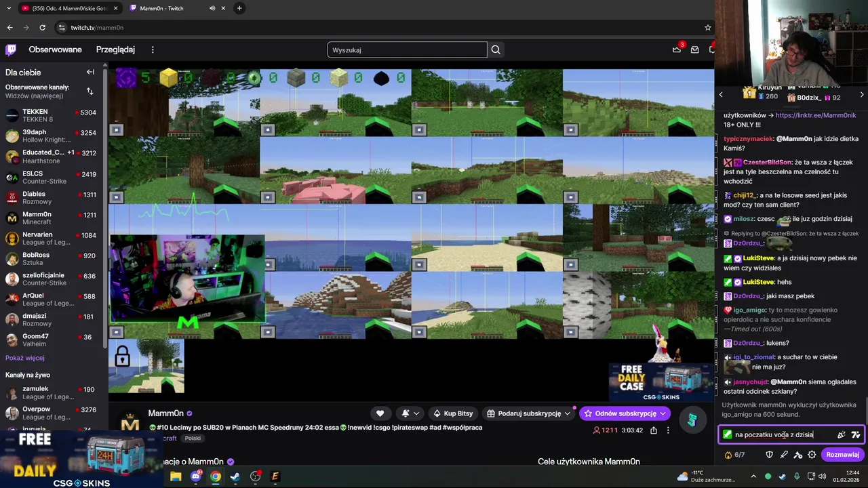This screenshot has height=488, width=868.
Task: Expand the browser tab search chevron
Action: 9,8
